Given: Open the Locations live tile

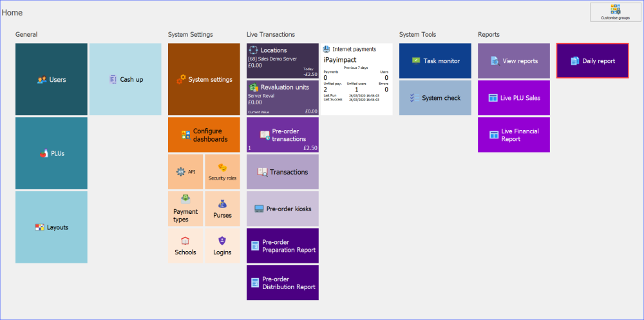Looking at the screenshot, I should (282, 61).
